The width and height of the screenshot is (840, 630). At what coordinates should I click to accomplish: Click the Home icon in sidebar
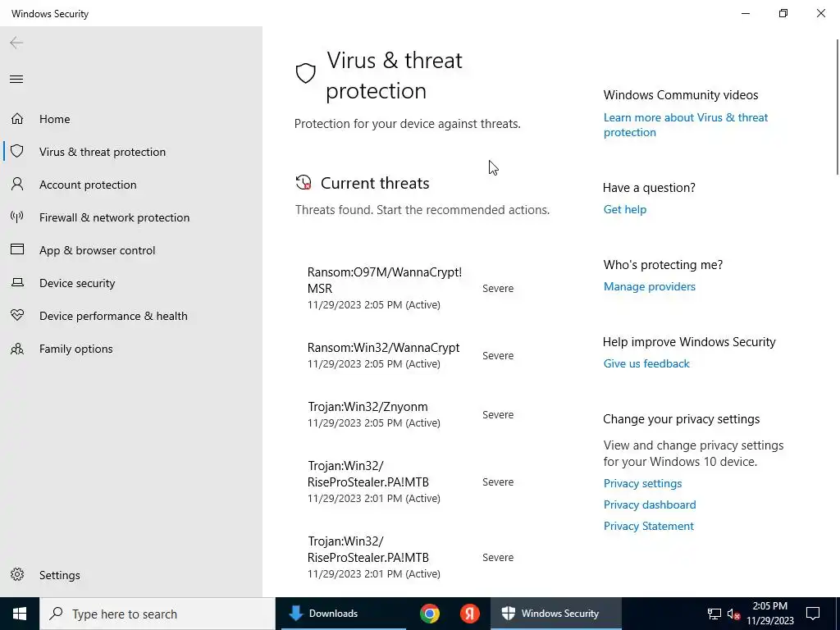[x=17, y=119]
